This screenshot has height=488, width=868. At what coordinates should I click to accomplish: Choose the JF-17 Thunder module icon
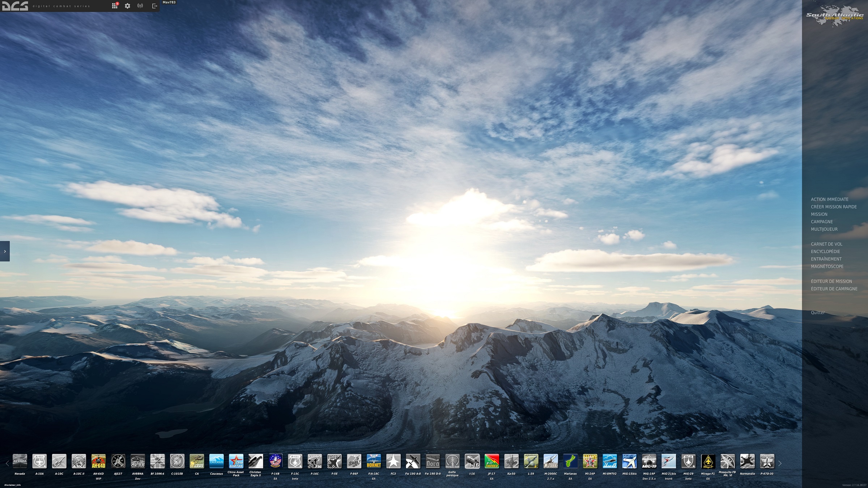click(492, 461)
